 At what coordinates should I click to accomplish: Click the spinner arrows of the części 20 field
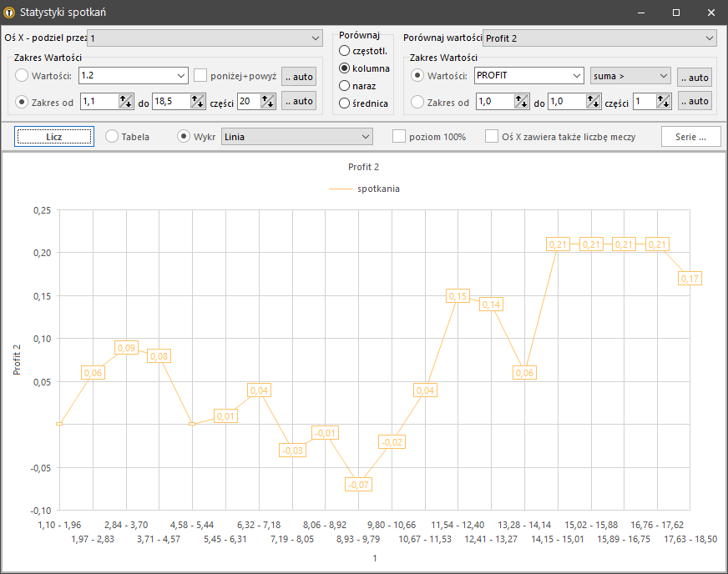click(268, 101)
